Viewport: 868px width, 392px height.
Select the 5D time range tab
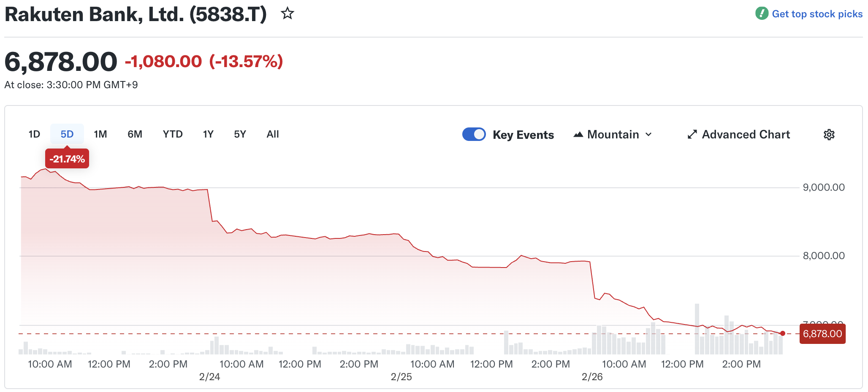click(67, 134)
